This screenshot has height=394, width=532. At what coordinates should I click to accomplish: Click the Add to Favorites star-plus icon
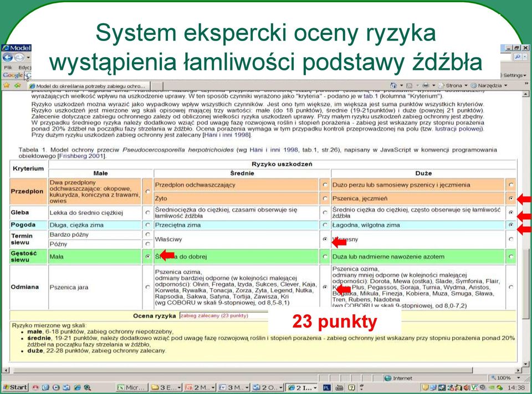[x=18, y=85]
